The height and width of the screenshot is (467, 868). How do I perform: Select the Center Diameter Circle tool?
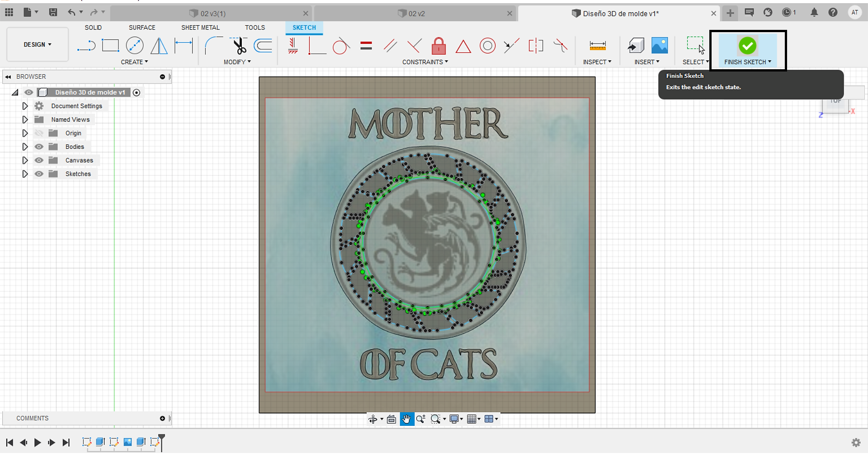click(x=135, y=46)
